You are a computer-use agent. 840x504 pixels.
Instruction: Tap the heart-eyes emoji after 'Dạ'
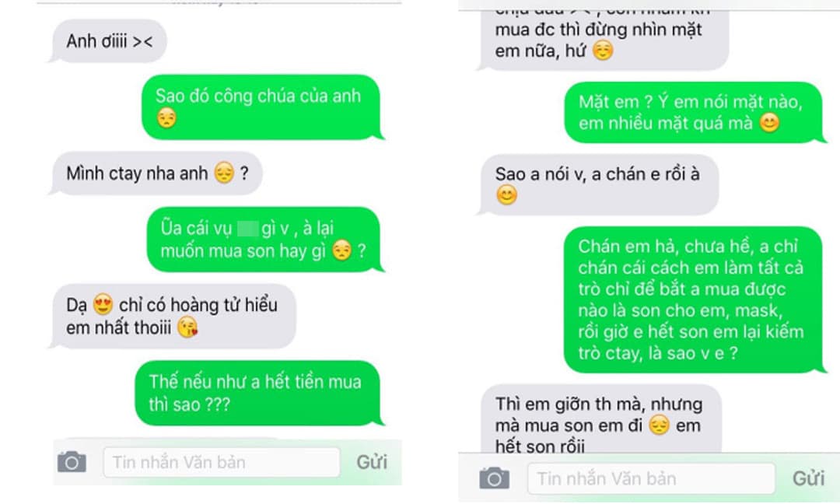(x=103, y=304)
